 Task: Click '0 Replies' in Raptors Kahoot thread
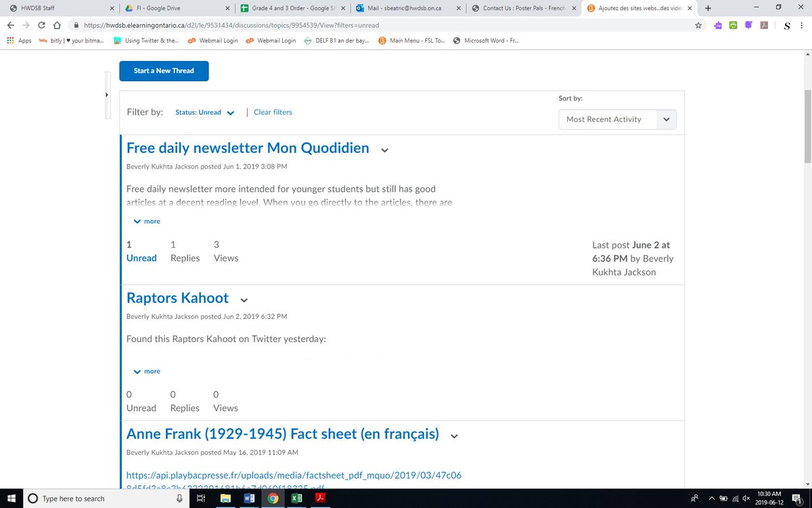tap(185, 401)
